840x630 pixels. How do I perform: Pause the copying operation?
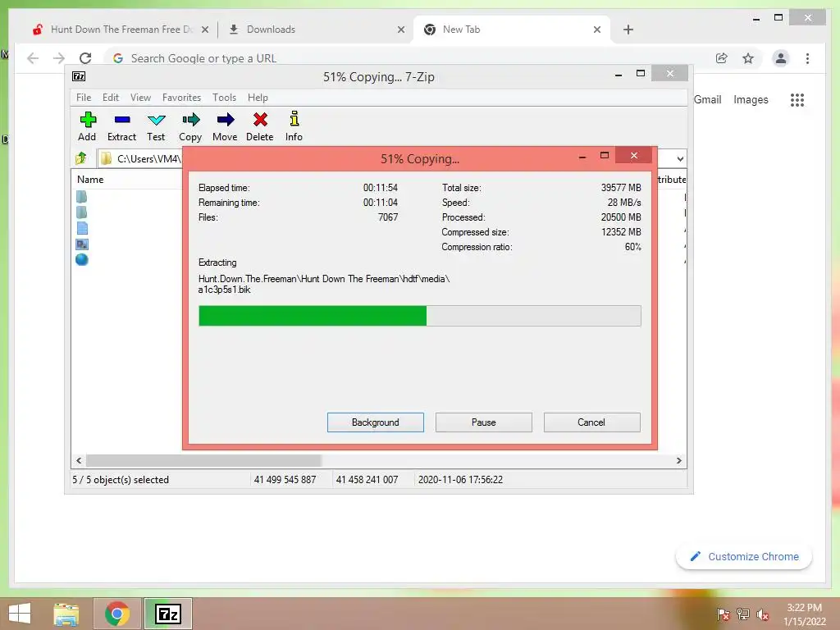coord(484,422)
